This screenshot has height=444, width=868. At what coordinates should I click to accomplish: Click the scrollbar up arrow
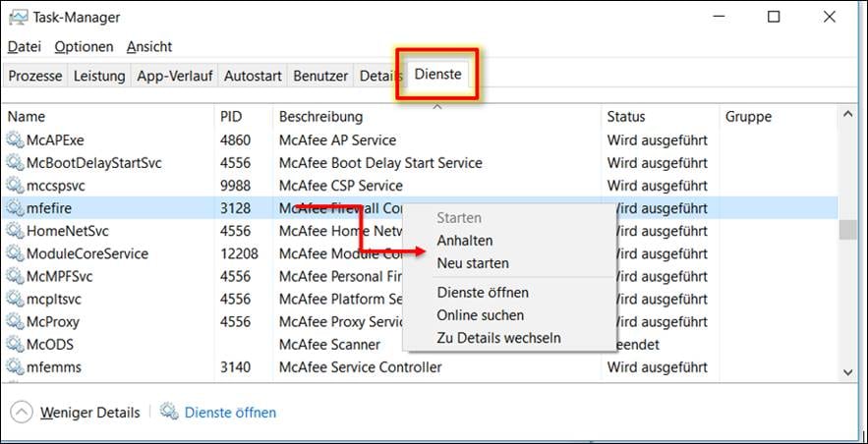coord(847,115)
